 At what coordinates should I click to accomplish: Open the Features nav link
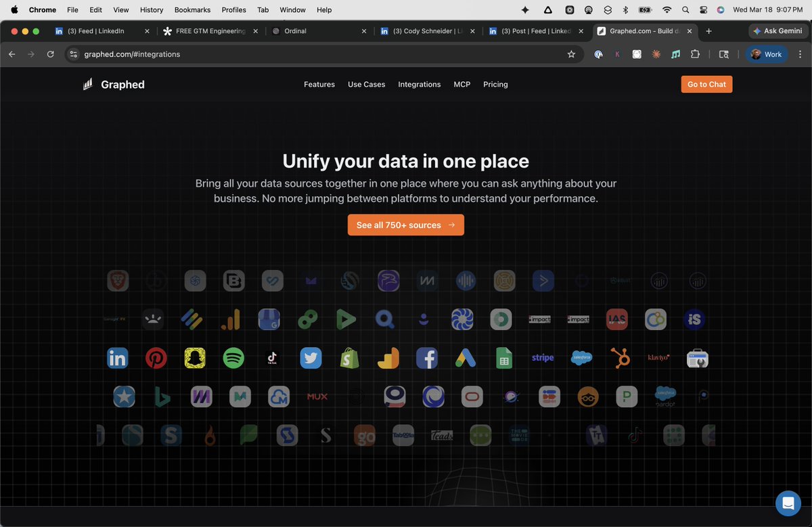pyautogui.click(x=319, y=85)
